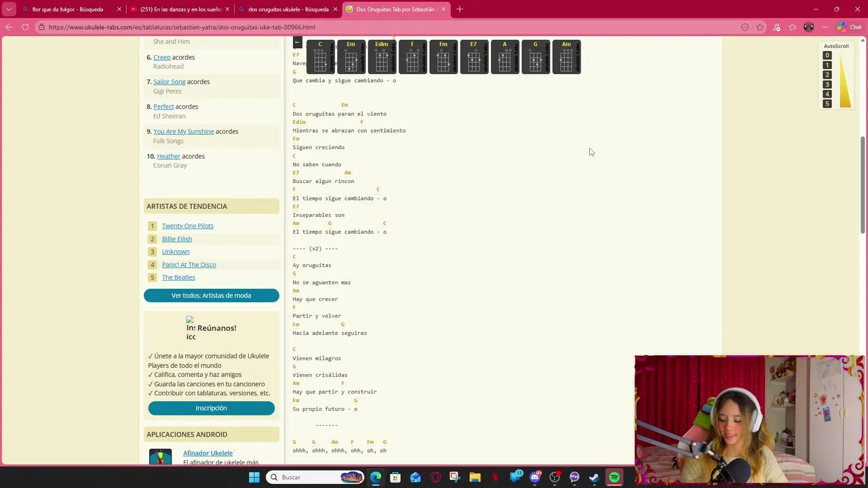Image resolution: width=868 pixels, height=488 pixels.
Task: Open the Heather chords link
Action: pyautogui.click(x=168, y=156)
